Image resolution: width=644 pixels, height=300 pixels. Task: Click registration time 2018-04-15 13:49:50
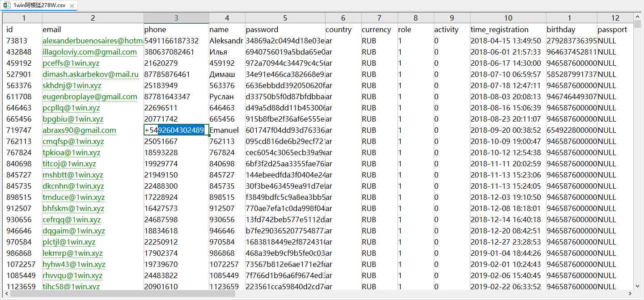coord(508,41)
